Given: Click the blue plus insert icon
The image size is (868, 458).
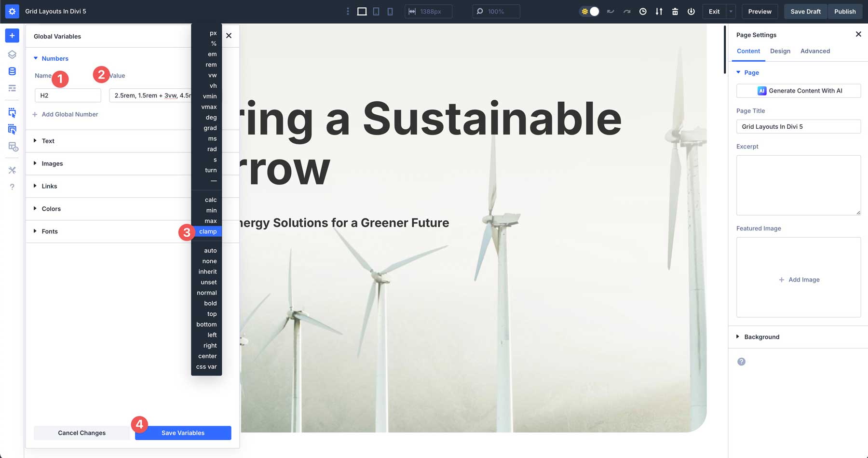Looking at the screenshot, I should [12, 35].
